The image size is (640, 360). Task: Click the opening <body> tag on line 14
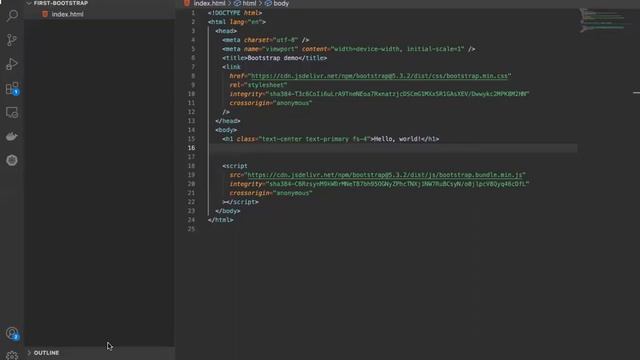click(226, 130)
